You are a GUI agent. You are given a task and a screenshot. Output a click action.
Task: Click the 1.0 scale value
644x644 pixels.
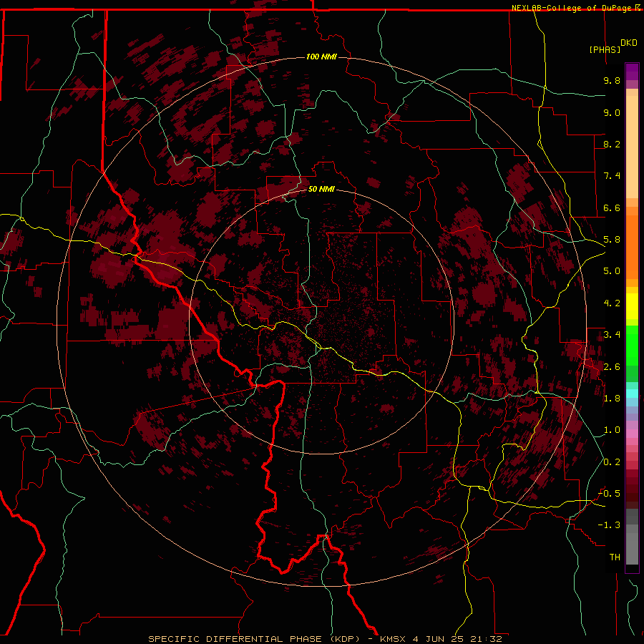[x=612, y=430]
